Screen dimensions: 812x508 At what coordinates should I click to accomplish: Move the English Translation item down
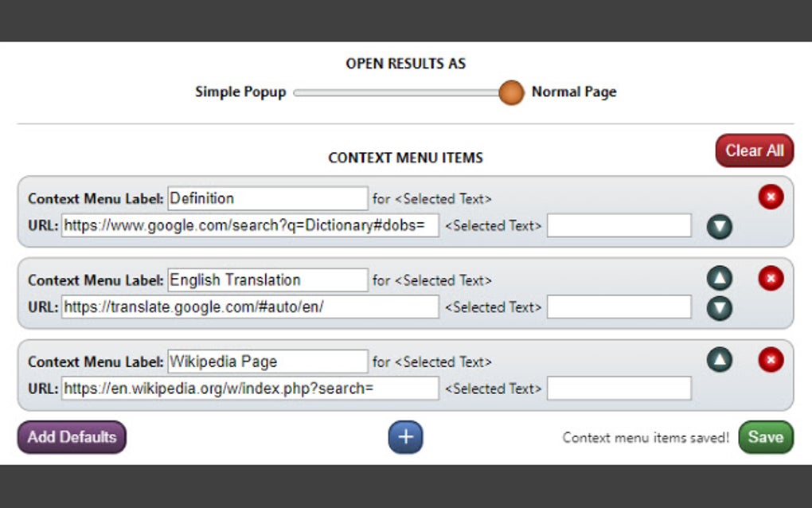point(719,307)
